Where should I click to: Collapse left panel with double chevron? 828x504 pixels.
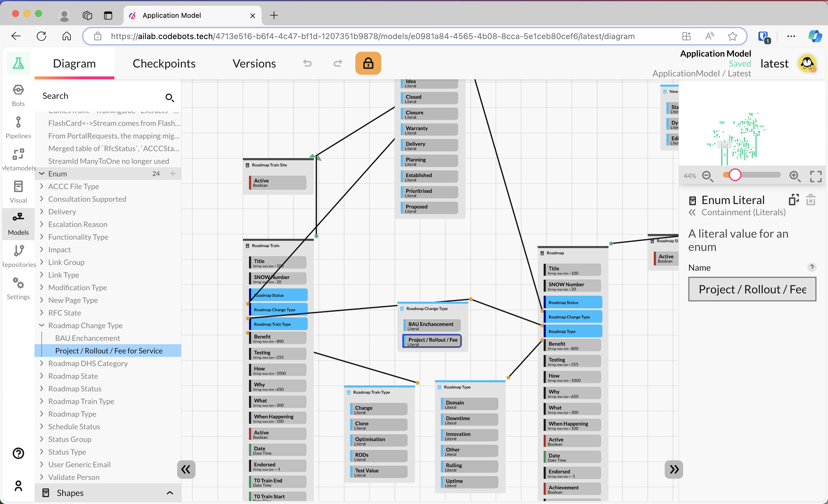click(186, 469)
